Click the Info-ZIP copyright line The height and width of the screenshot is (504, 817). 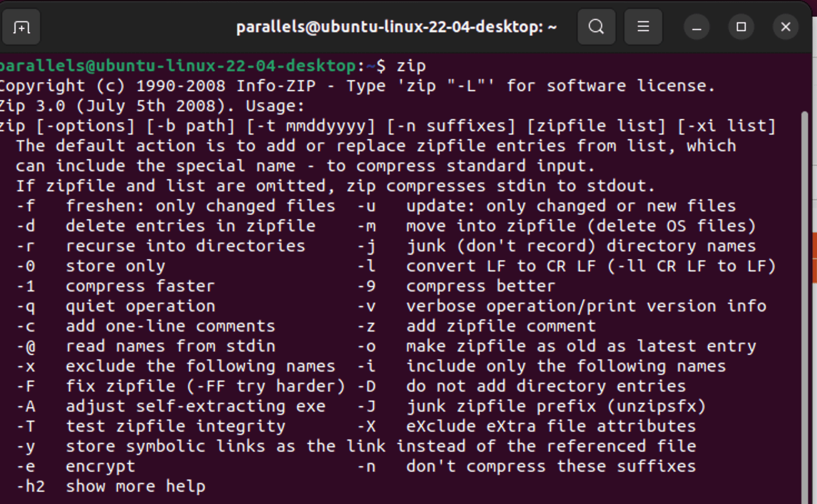[356, 85]
